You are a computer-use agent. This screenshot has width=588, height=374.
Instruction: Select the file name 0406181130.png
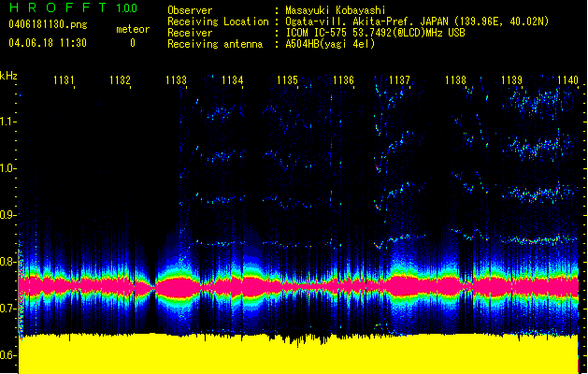pyautogui.click(x=48, y=25)
